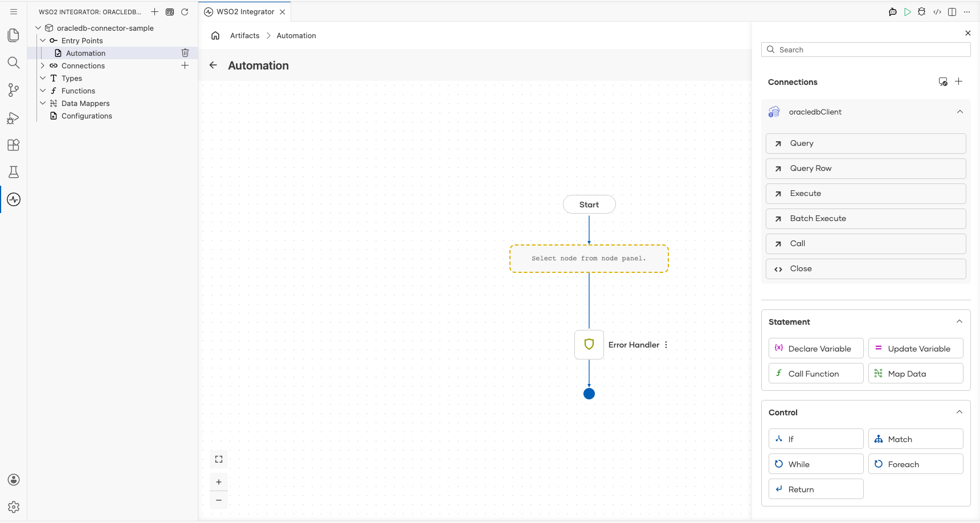Close the node panel
This screenshot has height=523, width=980.
(968, 33)
